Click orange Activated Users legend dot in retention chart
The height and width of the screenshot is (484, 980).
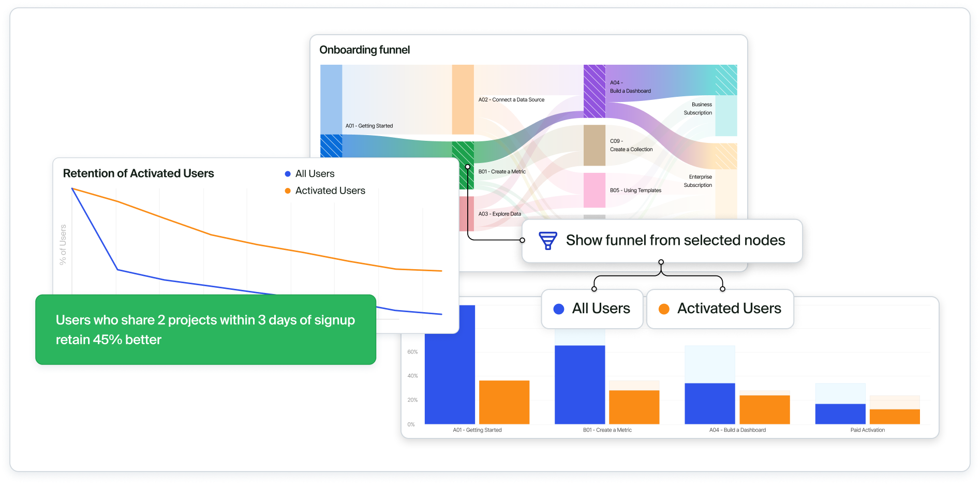288,191
